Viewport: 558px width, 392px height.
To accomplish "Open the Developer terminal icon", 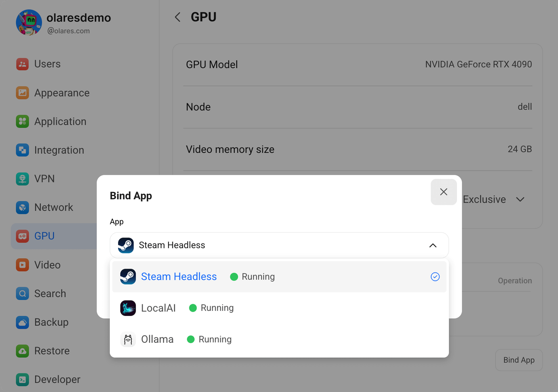I will click(22, 379).
